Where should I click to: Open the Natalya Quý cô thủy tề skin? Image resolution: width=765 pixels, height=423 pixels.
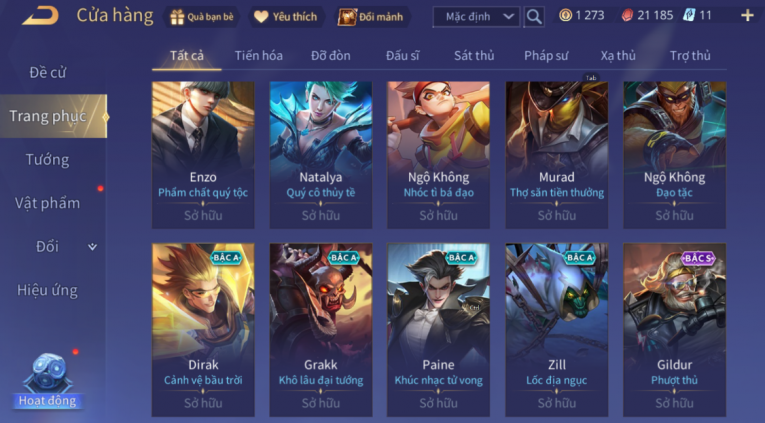point(321,155)
